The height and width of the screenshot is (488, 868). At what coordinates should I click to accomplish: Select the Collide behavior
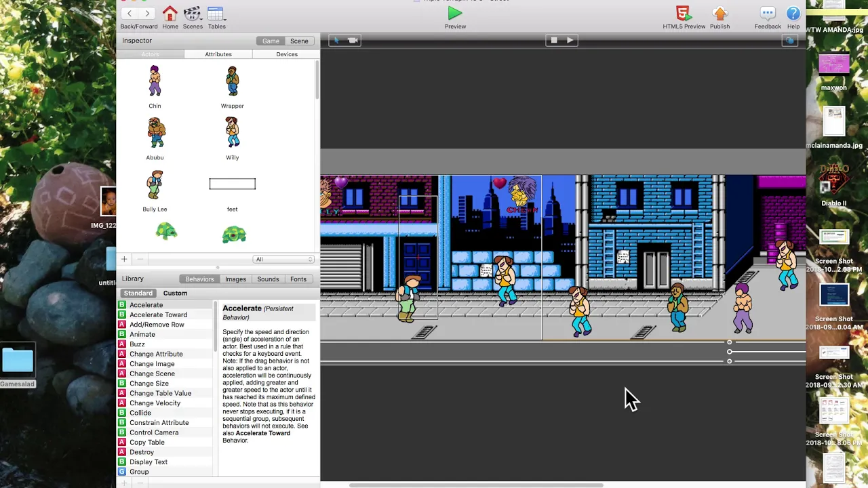[x=165, y=413]
